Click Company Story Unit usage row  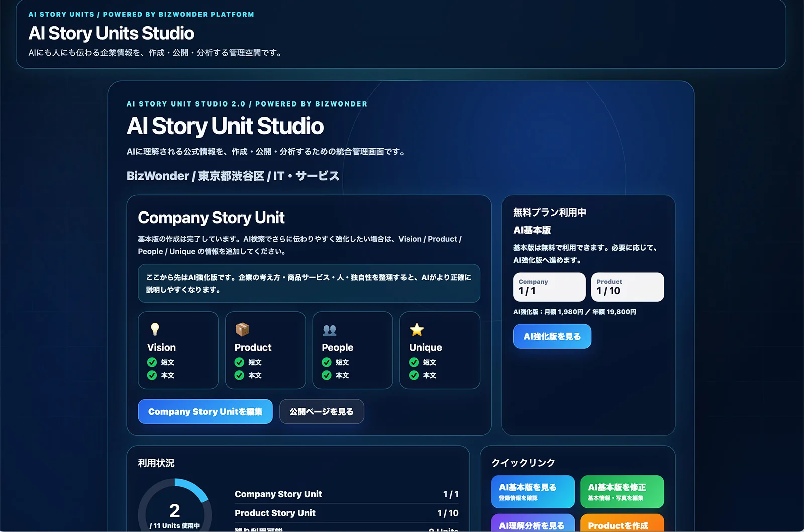point(347,494)
